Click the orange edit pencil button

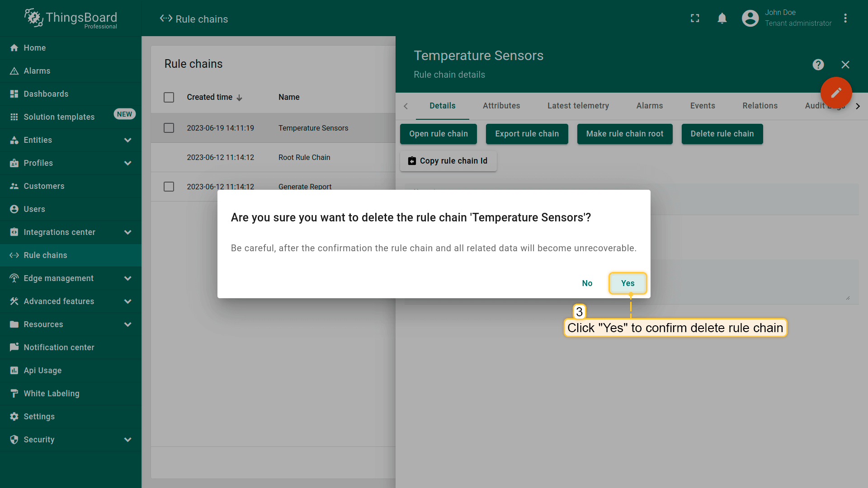(x=836, y=93)
